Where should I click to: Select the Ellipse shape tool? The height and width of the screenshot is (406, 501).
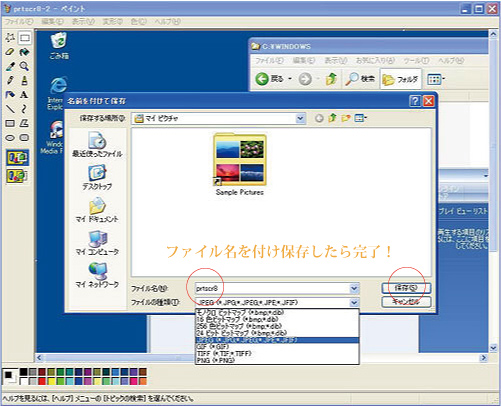10,138
